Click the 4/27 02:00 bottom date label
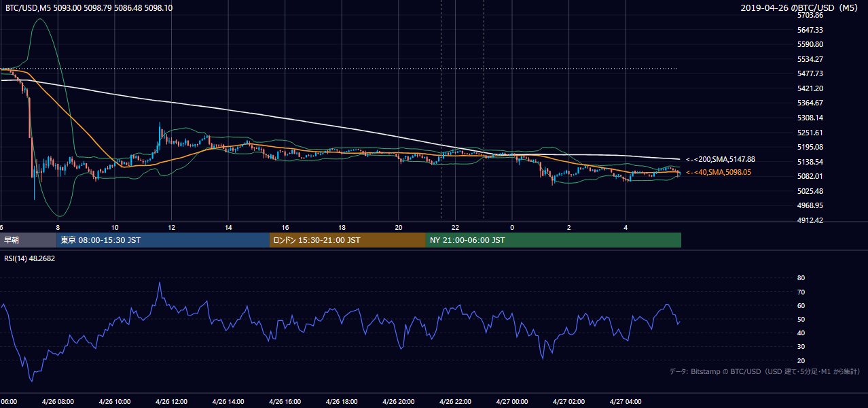Viewport: 868px width, 408px height. (x=568, y=402)
